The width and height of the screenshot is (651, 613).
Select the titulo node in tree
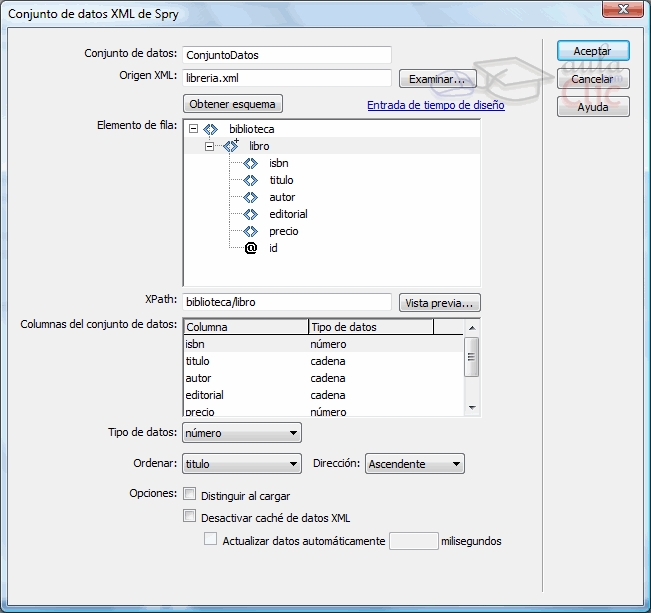coord(281,180)
